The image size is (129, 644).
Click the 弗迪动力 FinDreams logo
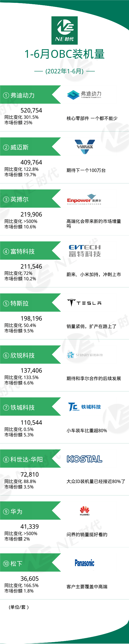(84, 95)
